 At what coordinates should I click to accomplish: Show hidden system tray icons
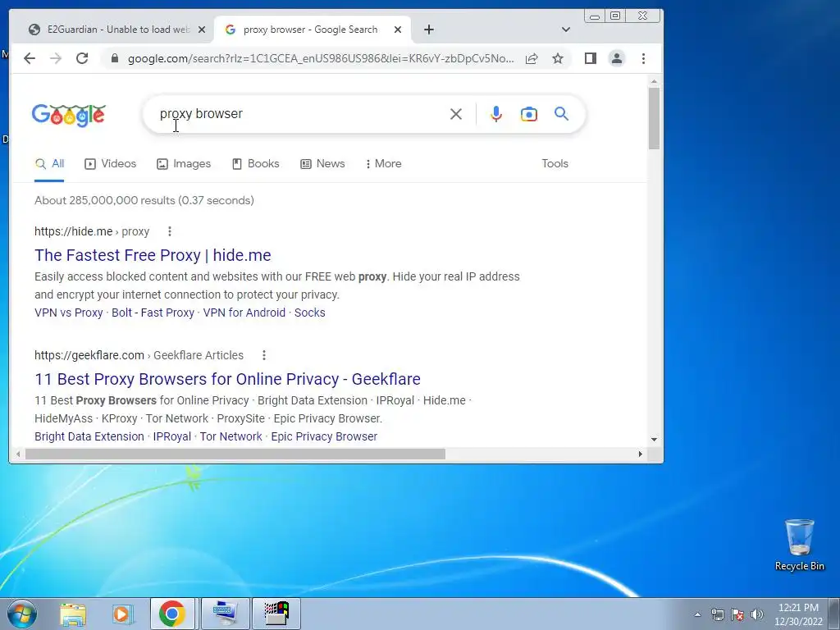697,614
